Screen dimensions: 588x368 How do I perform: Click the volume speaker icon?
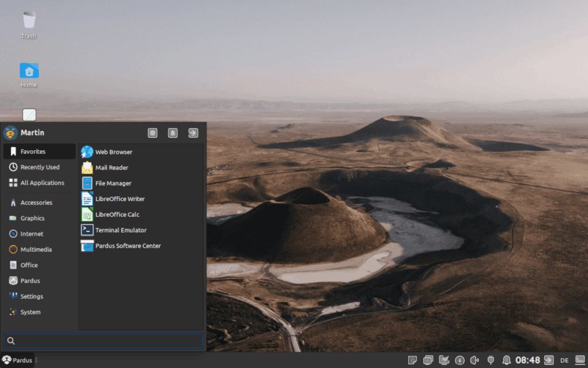[x=474, y=361]
